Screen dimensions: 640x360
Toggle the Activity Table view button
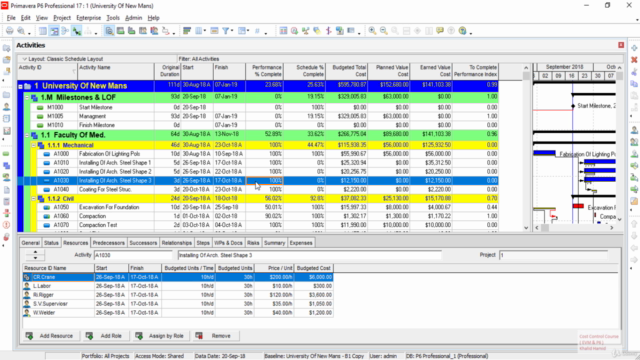pyautogui.click(x=42, y=31)
